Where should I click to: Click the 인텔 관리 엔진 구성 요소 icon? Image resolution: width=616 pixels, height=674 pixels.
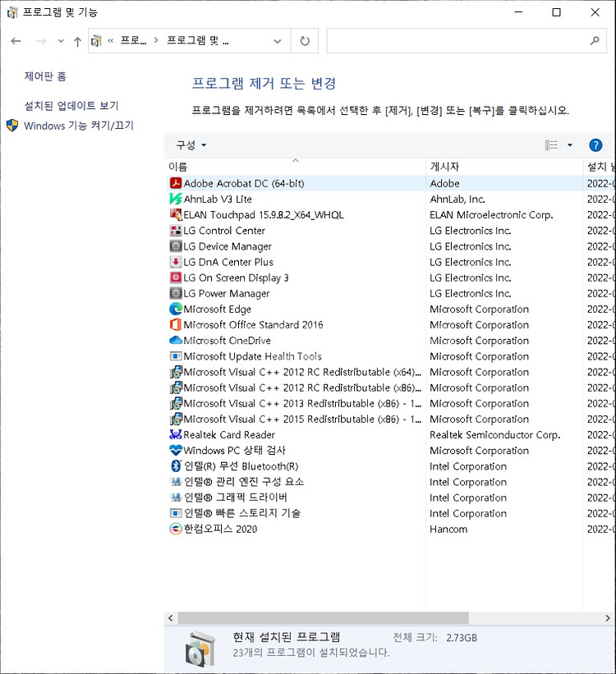176,482
